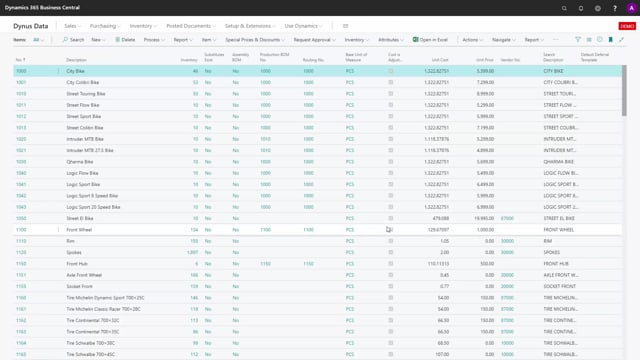The height and width of the screenshot is (360, 640).
Task: Delete the selected item with trash icon
Action: (125, 40)
